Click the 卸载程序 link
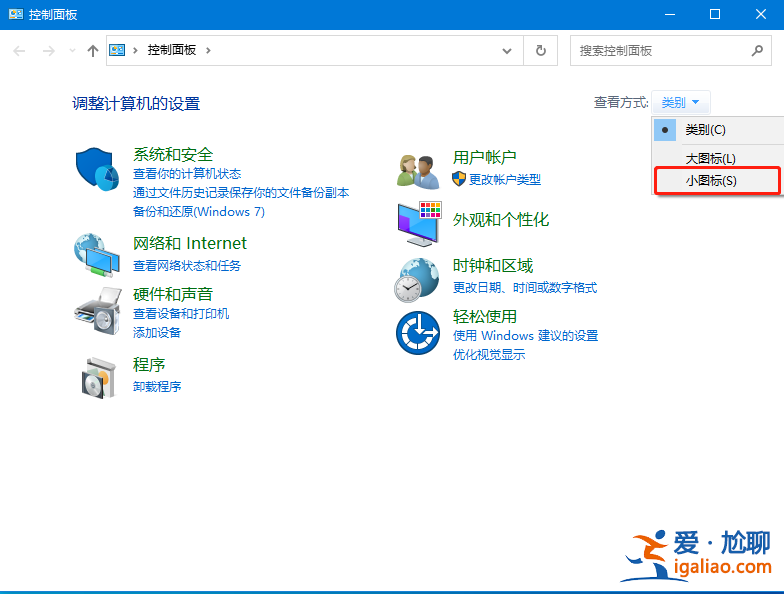Viewport: 784px width, 594px height. 156,386
